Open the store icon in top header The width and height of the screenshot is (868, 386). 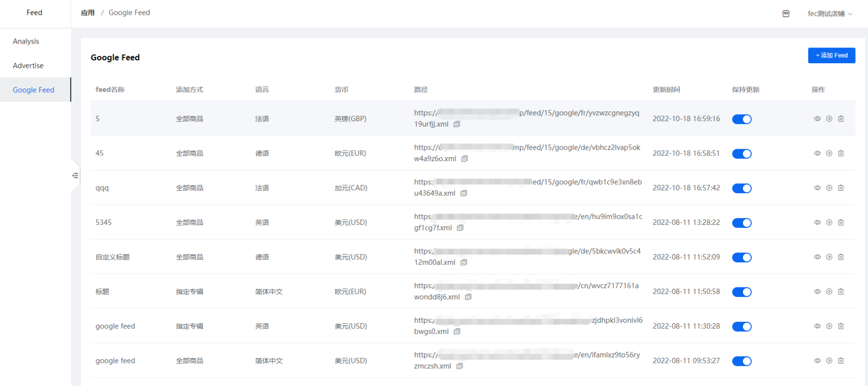point(786,13)
